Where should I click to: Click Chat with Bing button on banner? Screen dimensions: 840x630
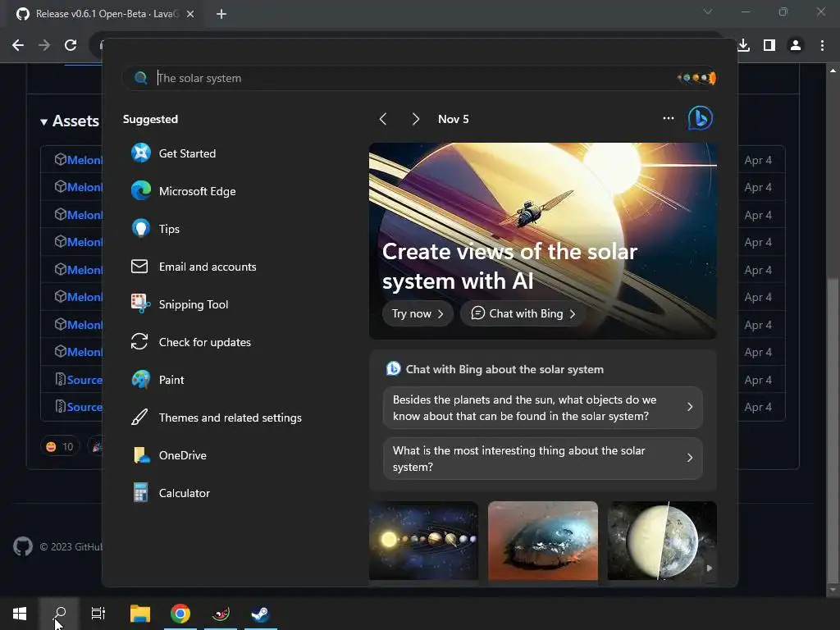pyautogui.click(x=523, y=313)
